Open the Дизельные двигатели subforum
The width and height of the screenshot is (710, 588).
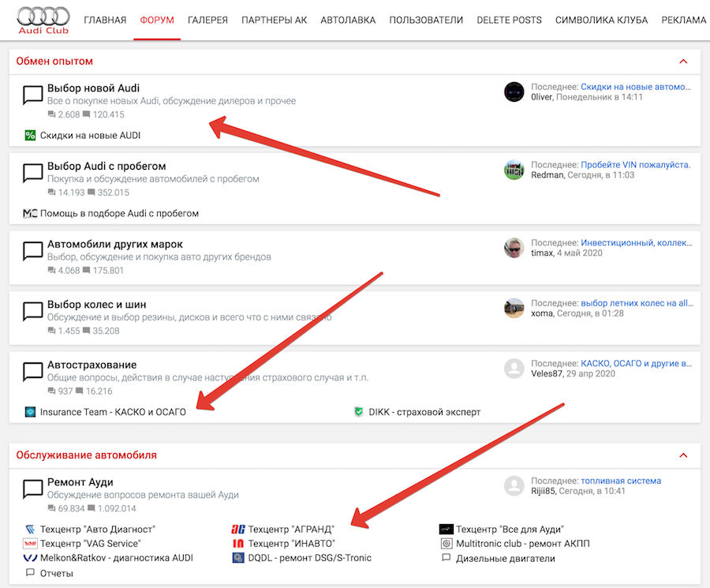[x=505, y=558]
